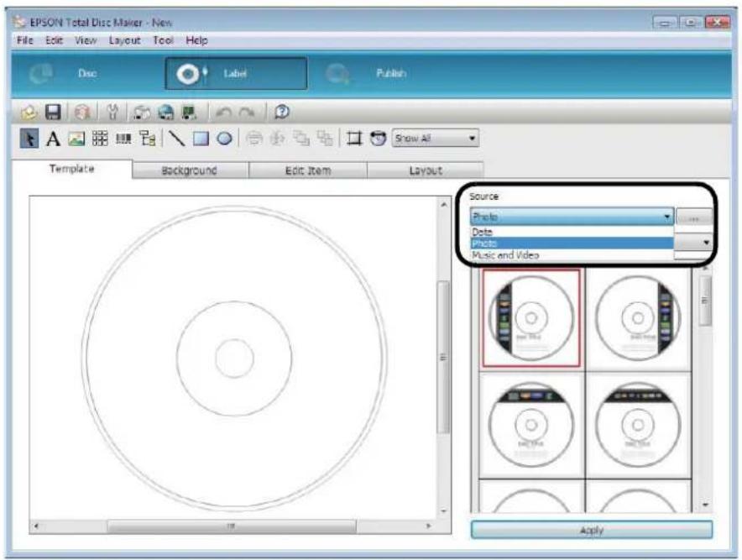The height and width of the screenshot is (560, 742).
Task: Click the globe download icon
Action: click(x=165, y=113)
